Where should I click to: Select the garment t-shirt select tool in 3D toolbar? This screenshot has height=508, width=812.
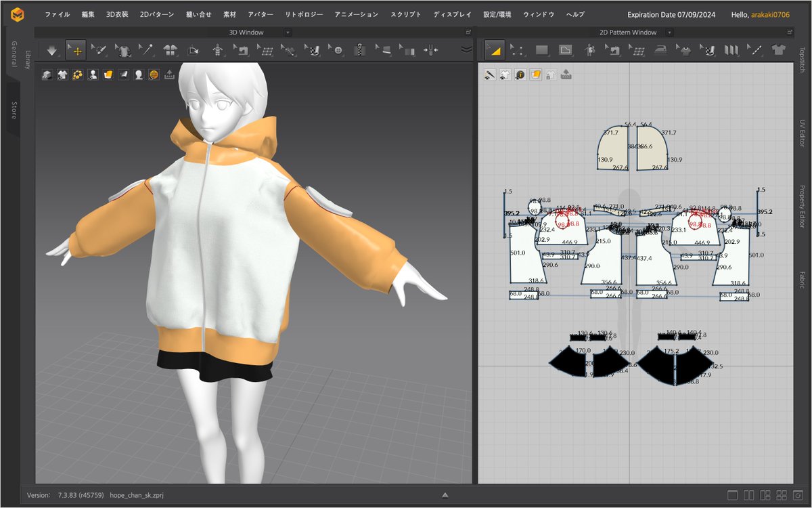tap(122, 49)
